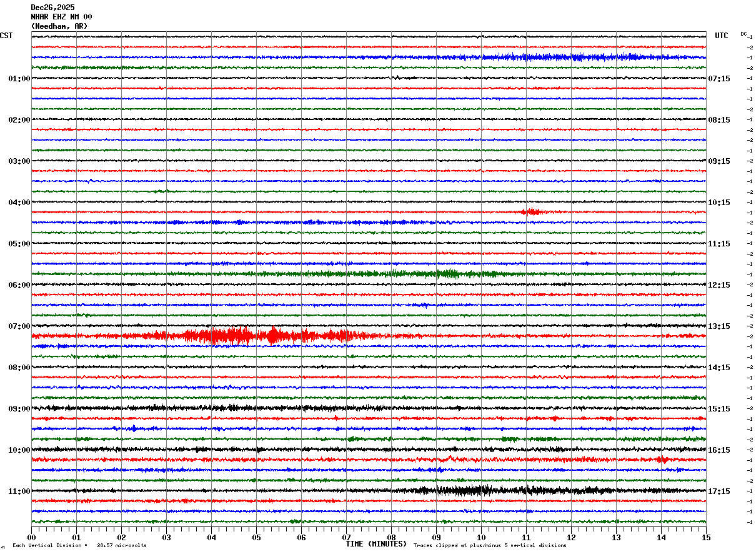Click the NHAR EHZ NM 00 station label

61,17
